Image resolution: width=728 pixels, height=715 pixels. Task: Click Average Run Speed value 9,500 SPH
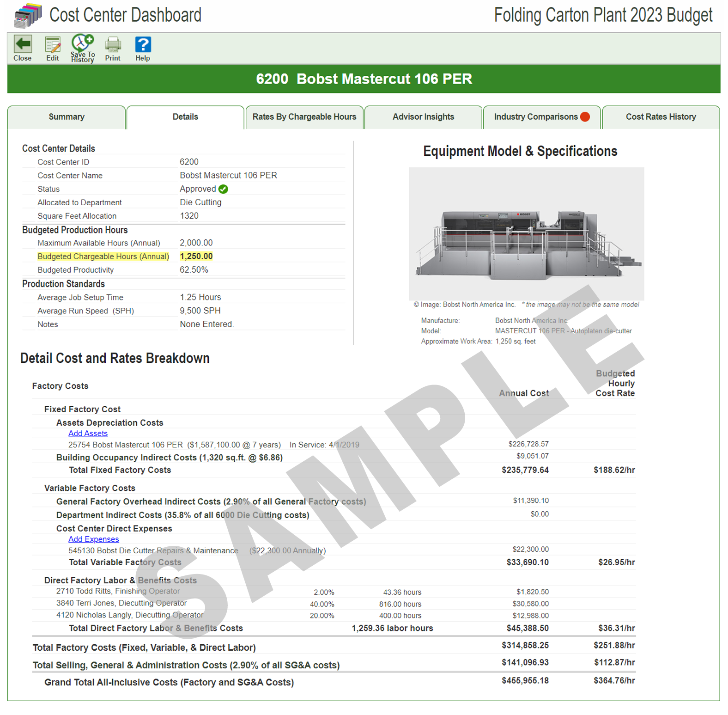(x=200, y=311)
